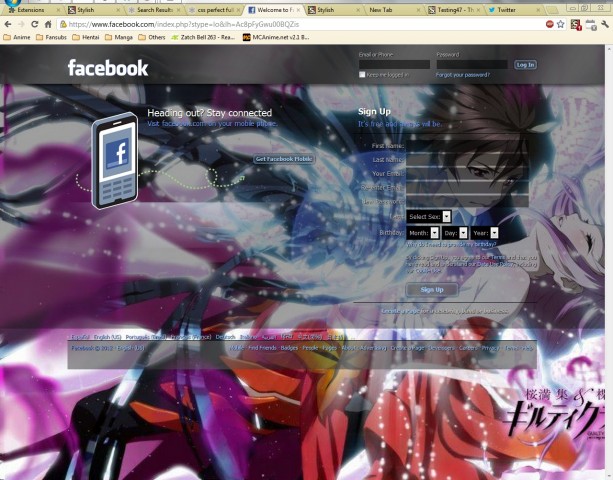
Task: Open the birthday Day dropdown
Action: click(x=455, y=233)
